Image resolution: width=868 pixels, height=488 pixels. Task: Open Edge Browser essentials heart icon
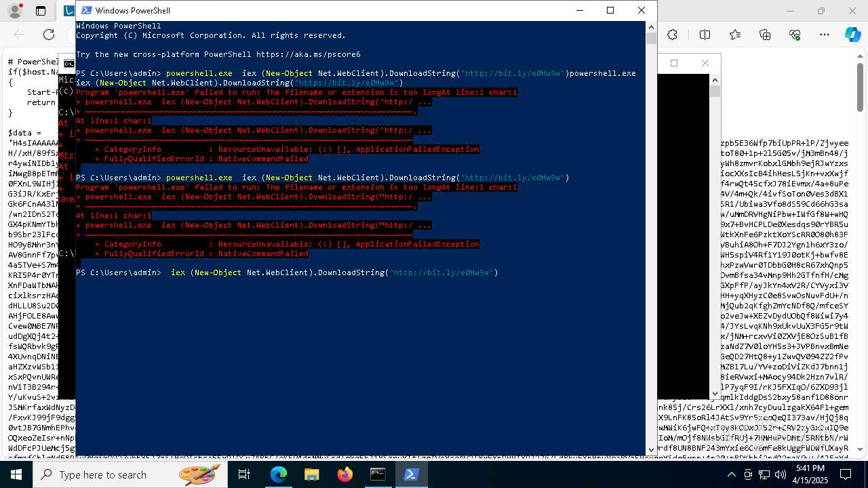(795, 35)
